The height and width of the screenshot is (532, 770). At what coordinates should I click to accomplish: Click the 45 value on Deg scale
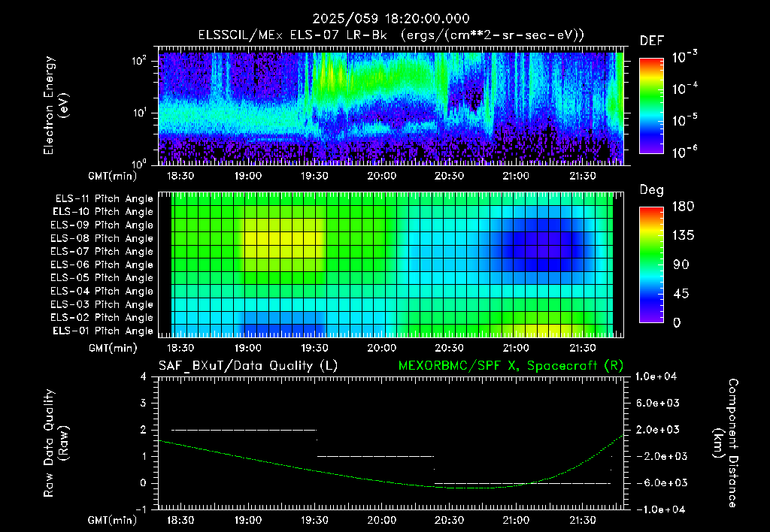[x=681, y=294]
